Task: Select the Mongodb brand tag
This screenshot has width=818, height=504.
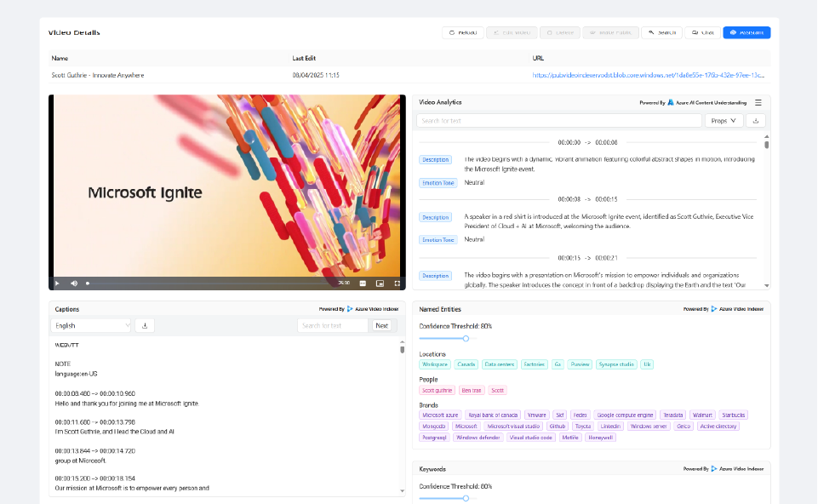Action: point(434,427)
